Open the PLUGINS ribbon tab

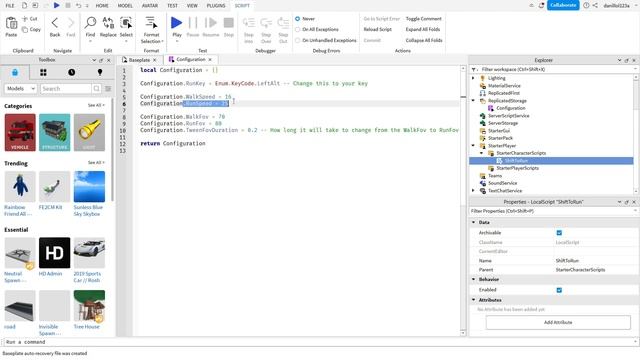(x=216, y=6)
